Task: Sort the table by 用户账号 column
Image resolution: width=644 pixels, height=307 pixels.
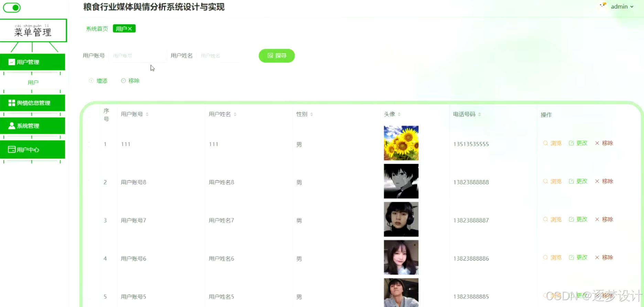Action: [x=147, y=114]
